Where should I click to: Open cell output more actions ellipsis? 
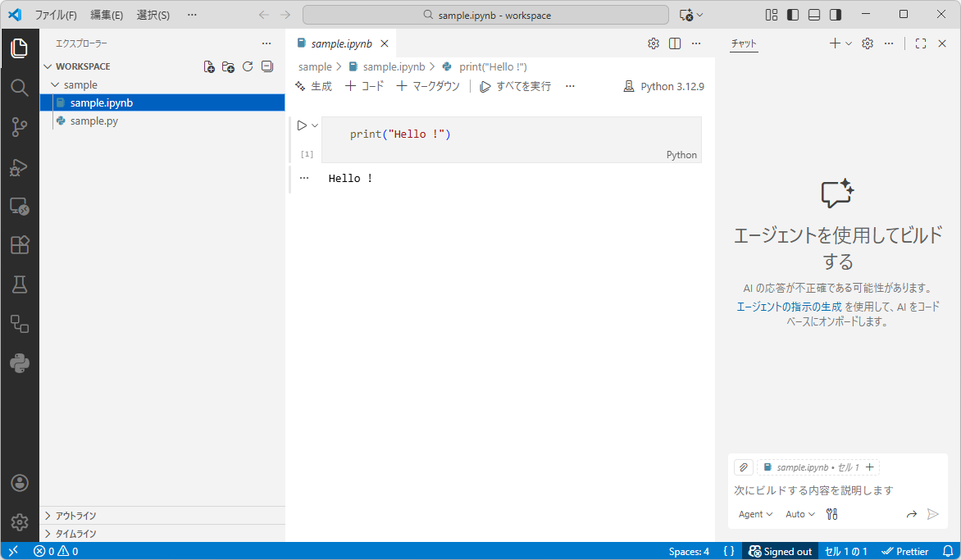pyautogui.click(x=304, y=178)
